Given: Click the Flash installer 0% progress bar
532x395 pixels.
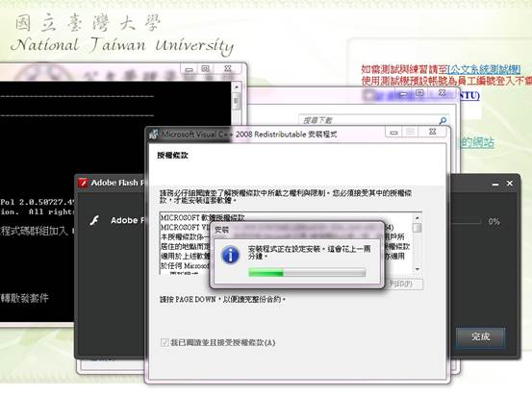Looking at the screenshot, I should [x=466, y=222].
